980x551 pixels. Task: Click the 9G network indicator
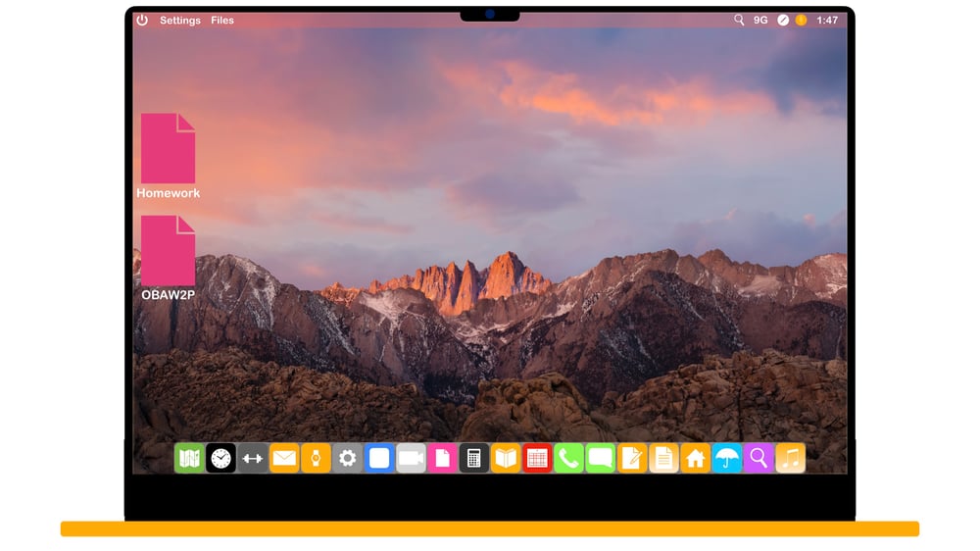(x=760, y=20)
